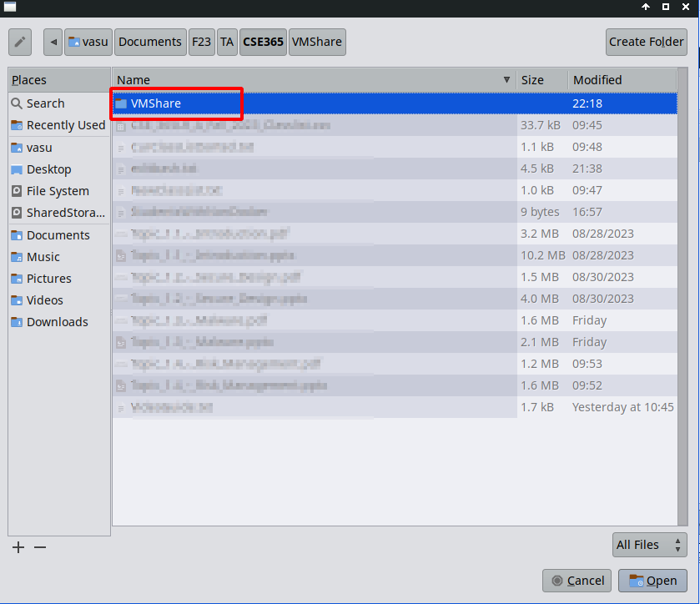Jump to Documents in the path bar
The width and height of the screenshot is (700, 604).
[x=150, y=42]
